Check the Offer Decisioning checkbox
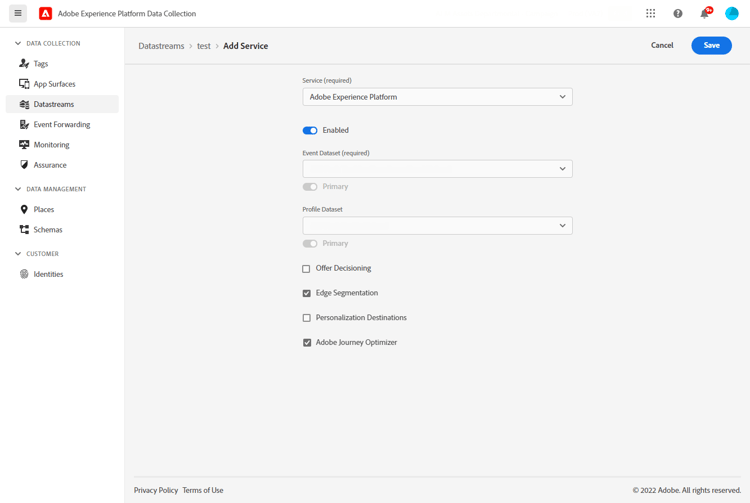 tap(306, 269)
